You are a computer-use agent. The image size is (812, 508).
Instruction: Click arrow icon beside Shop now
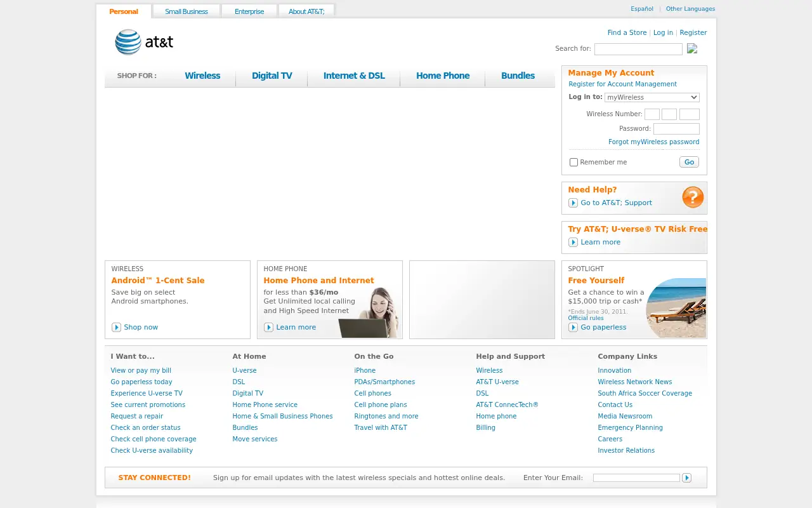click(x=116, y=328)
